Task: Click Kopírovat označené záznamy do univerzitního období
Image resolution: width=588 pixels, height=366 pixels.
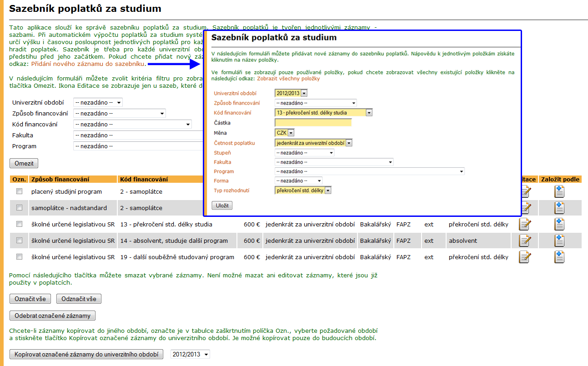Action: pos(86,355)
